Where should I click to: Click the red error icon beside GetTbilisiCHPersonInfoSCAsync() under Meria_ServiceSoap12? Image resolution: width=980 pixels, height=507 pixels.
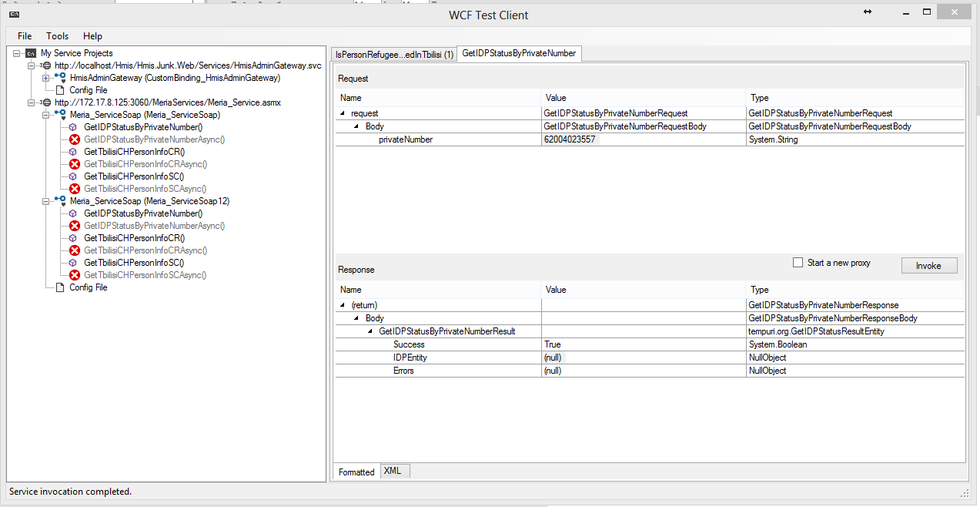point(75,275)
